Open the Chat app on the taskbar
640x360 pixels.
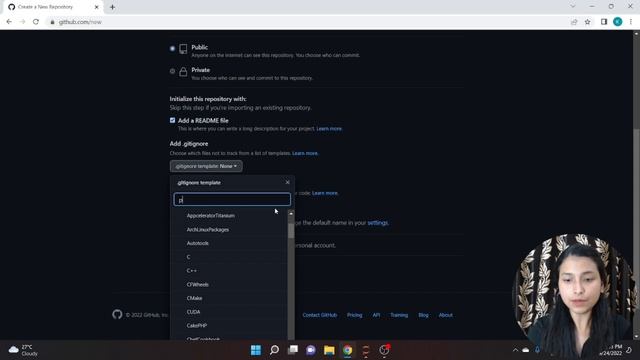click(311, 350)
